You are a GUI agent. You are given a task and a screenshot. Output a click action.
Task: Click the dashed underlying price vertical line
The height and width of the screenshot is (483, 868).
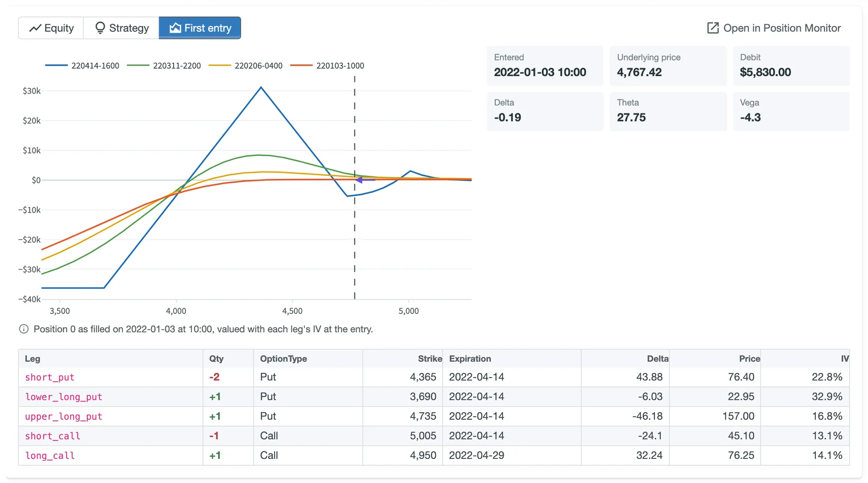click(354, 188)
